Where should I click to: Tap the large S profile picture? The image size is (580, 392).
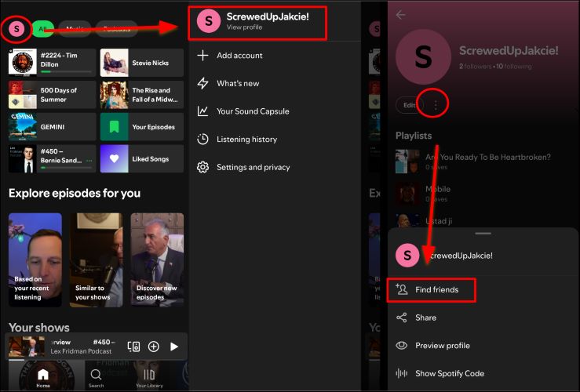[423, 57]
